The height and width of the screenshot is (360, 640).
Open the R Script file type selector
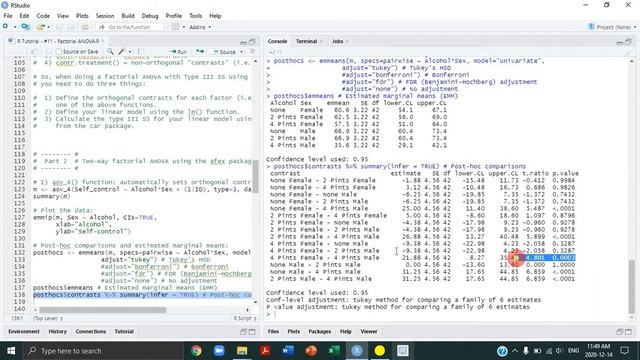(245, 318)
